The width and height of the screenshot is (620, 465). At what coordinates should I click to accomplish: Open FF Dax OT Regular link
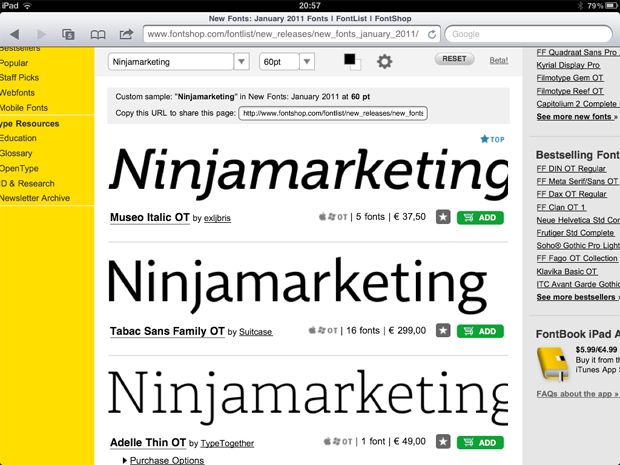[571, 194]
